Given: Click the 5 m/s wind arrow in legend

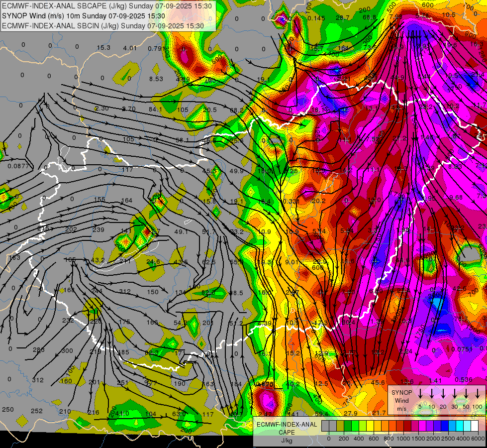Looking at the screenshot, I should [420, 393].
